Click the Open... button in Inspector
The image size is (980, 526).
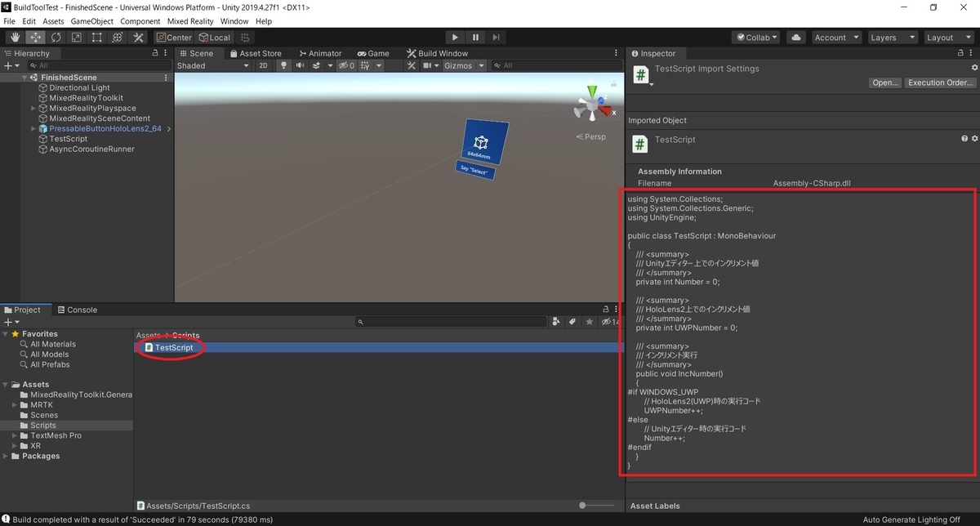(885, 82)
